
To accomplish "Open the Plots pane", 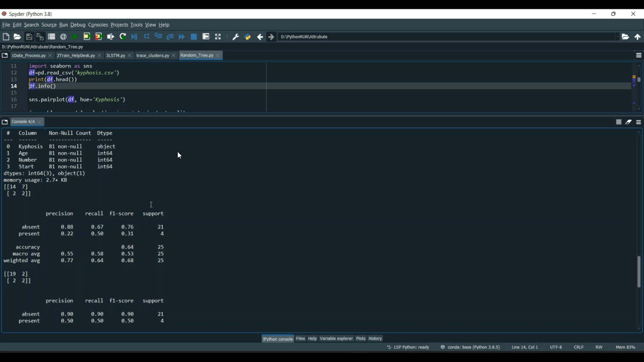I will 361,339.
